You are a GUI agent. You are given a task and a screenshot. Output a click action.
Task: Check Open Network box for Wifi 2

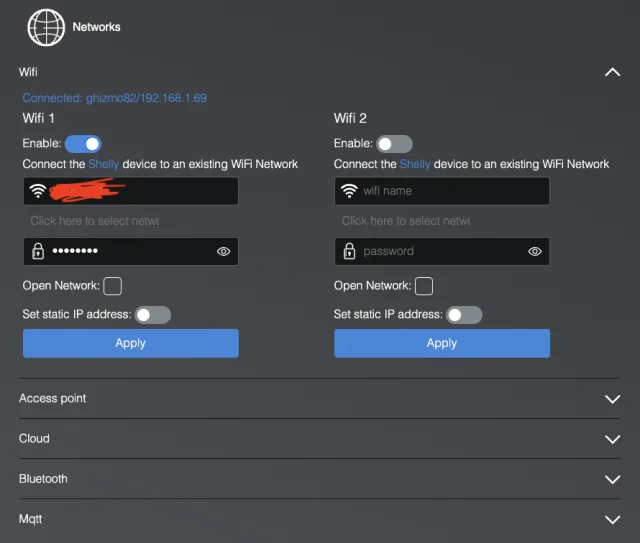click(x=424, y=287)
